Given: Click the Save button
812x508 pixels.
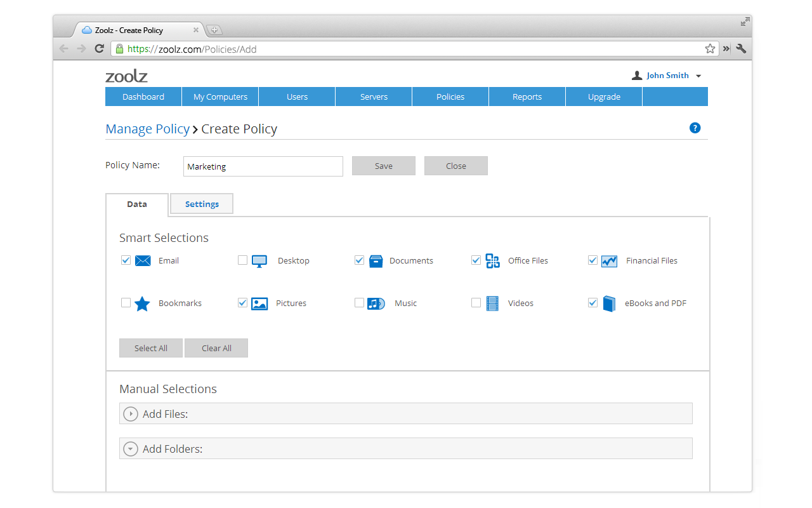Looking at the screenshot, I should 384,166.
